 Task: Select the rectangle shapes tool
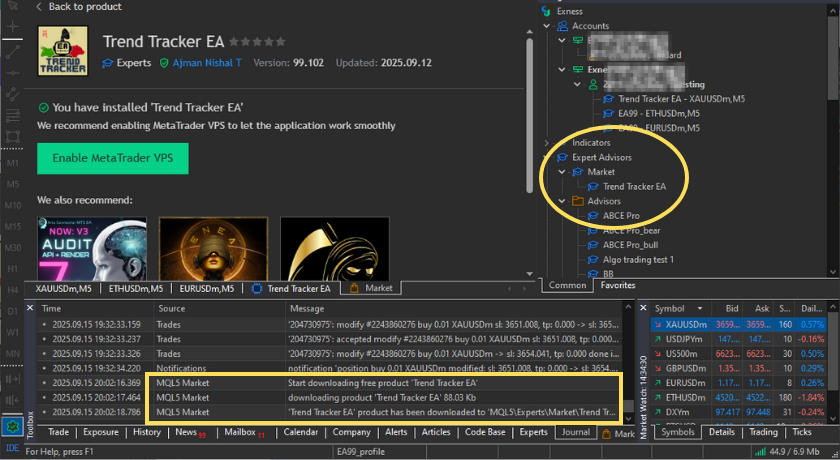[13, 136]
